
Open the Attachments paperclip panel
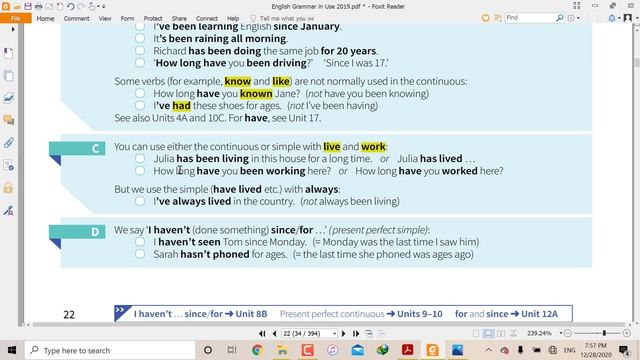(8, 143)
